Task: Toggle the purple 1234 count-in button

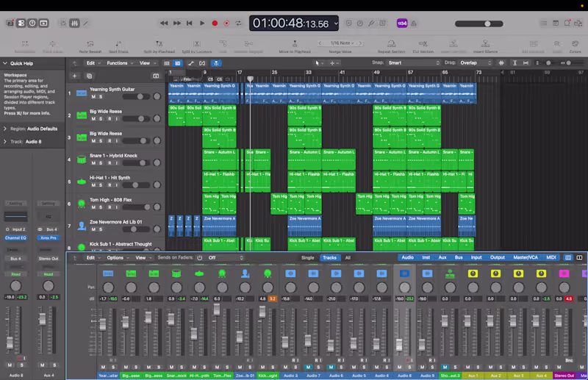Action: [x=402, y=24]
